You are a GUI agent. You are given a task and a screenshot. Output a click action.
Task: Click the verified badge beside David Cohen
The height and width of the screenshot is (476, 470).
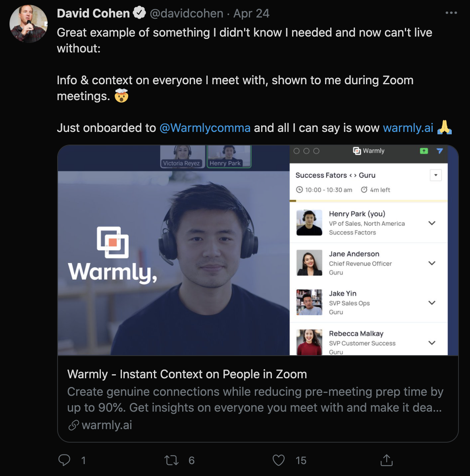coord(139,13)
